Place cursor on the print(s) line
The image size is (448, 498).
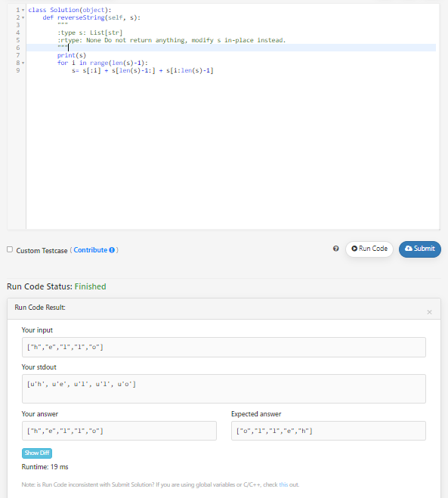point(72,56)
